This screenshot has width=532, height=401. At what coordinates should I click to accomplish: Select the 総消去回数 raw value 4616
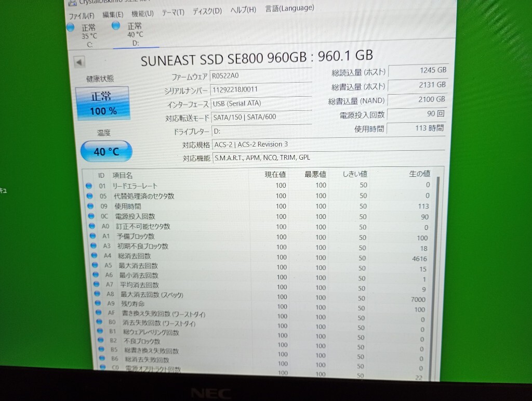pyautogui.click(x=419, y=258)
